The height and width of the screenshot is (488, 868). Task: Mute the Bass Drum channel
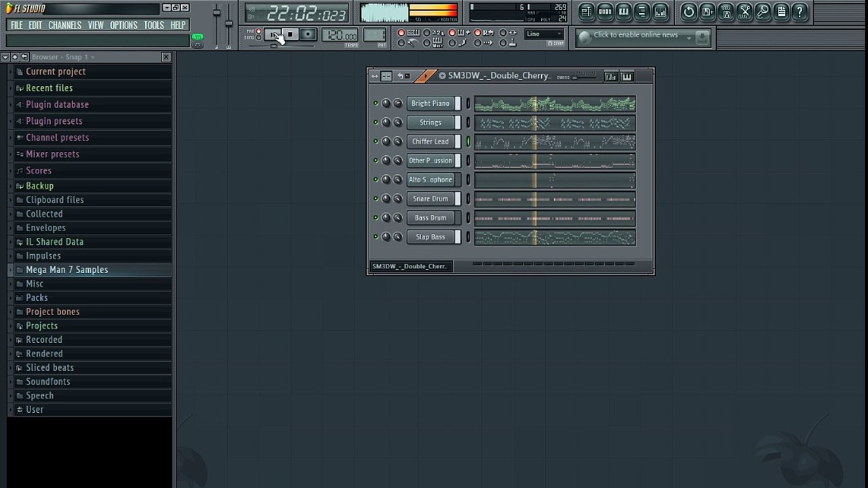[x=376, y=218]
